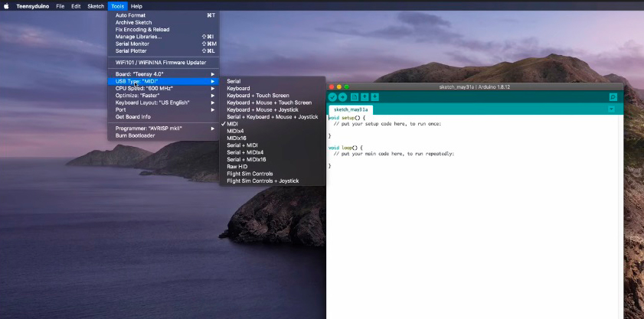The width and height of the screenshot is (644, 319).
Task: Open the Serial Monitor magnifier icon
Action: pyautogui.click(x=613, y=97)
